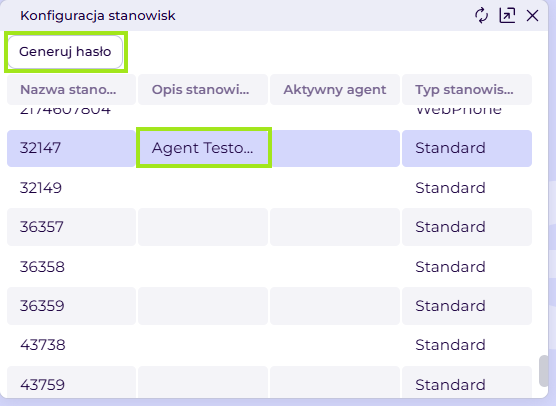Click Standard type cell of row 43738

467,345
